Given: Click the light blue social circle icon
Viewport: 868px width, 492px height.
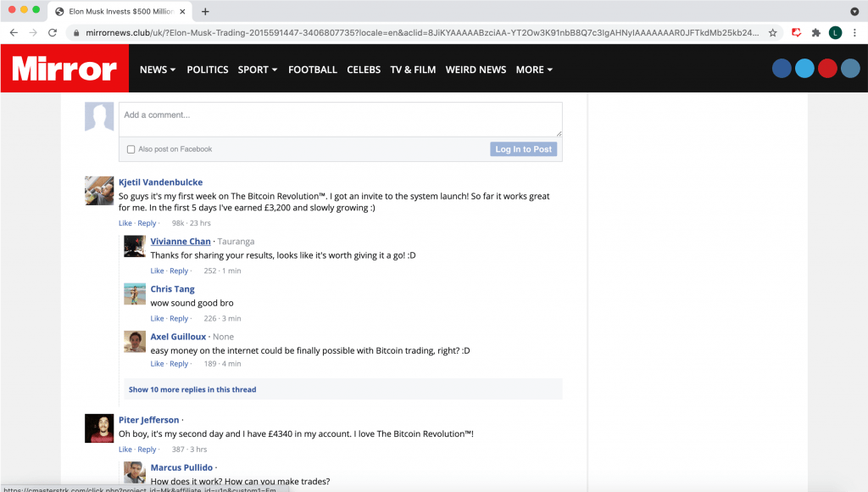Looking at the screenshot, I should 804,70.
